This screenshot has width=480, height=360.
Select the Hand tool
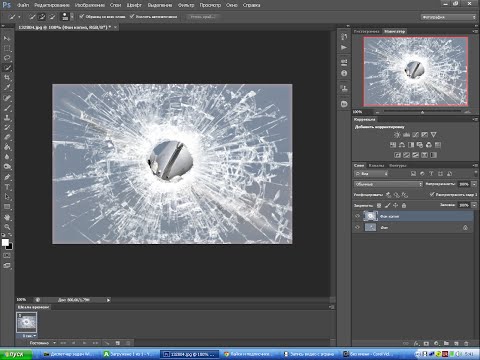(x=7, y=217)
